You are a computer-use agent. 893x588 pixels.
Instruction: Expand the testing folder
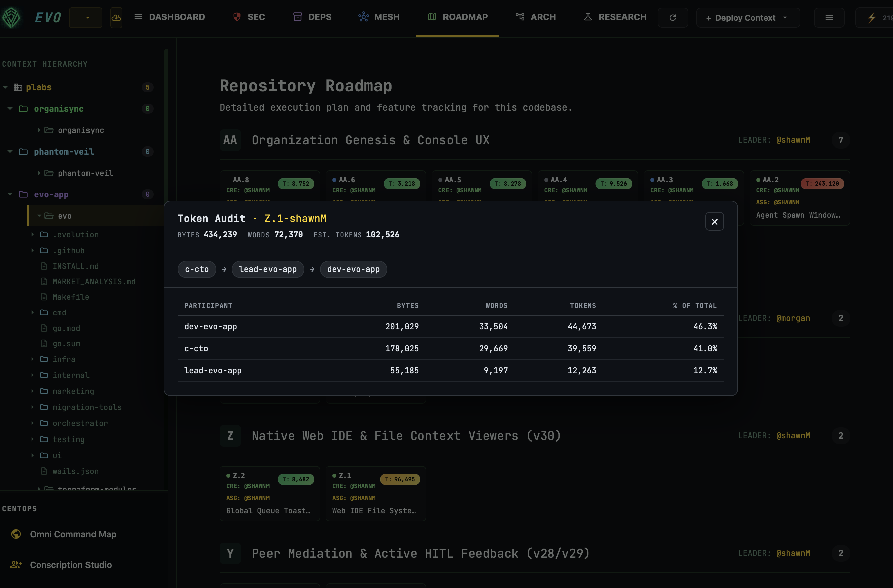(x=33, y=439)
